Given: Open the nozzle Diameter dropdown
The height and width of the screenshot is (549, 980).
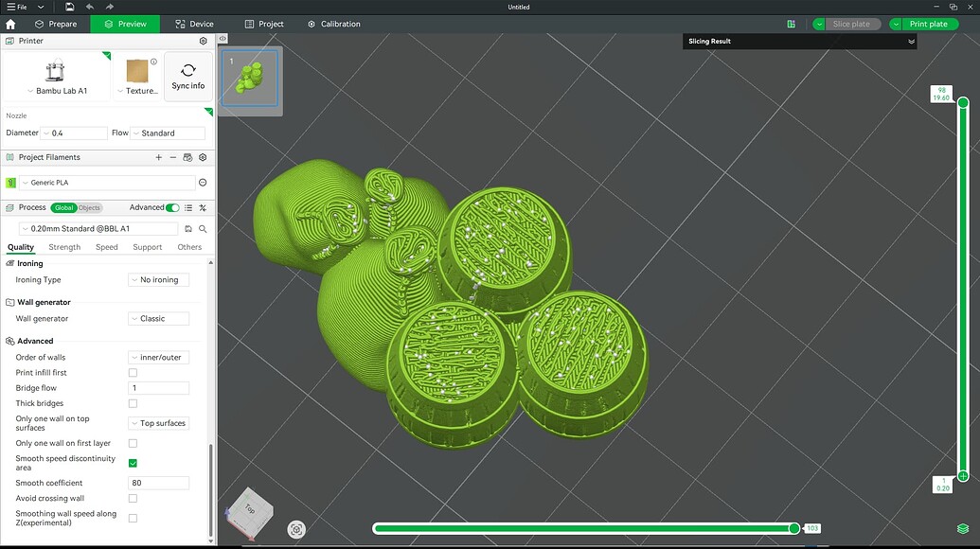Looking at the screenshot, I should pyautogui.click(x=74, y=133).
